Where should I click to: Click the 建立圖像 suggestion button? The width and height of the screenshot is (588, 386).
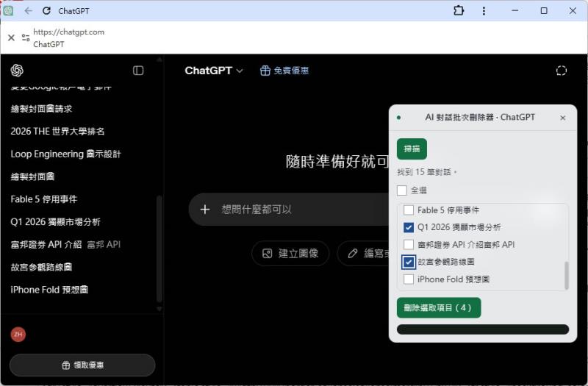click(x=290, y=254)
